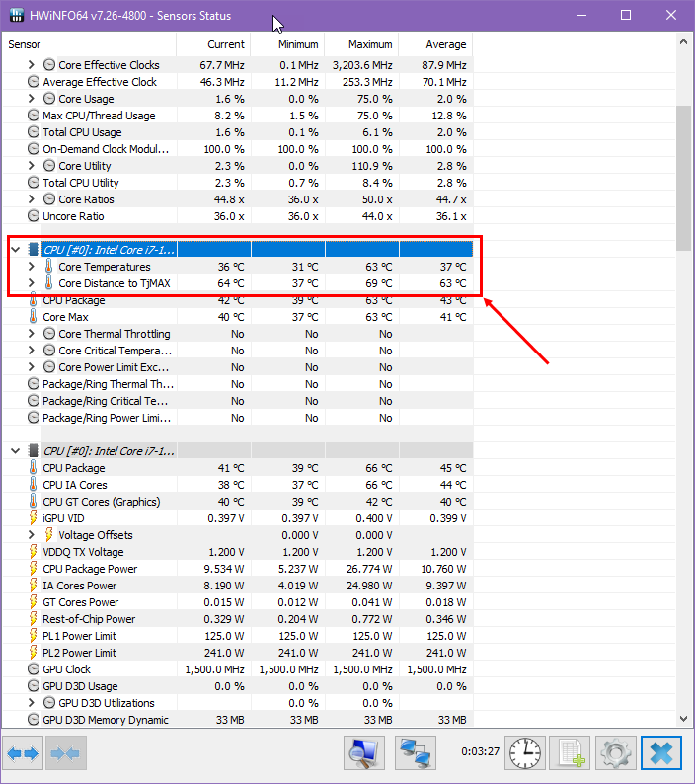Image resolution: width=695 pixels, height=784 pixels.
Task: Select the Package/Ring Critical Temperature row
Action: (238, 401)
